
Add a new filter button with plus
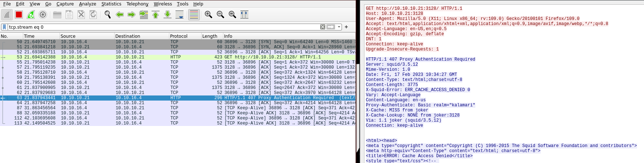[x=346, y=27]
